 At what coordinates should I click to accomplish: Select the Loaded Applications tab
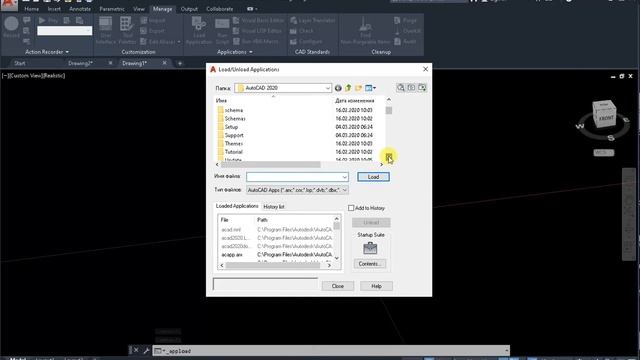[237, 207]
